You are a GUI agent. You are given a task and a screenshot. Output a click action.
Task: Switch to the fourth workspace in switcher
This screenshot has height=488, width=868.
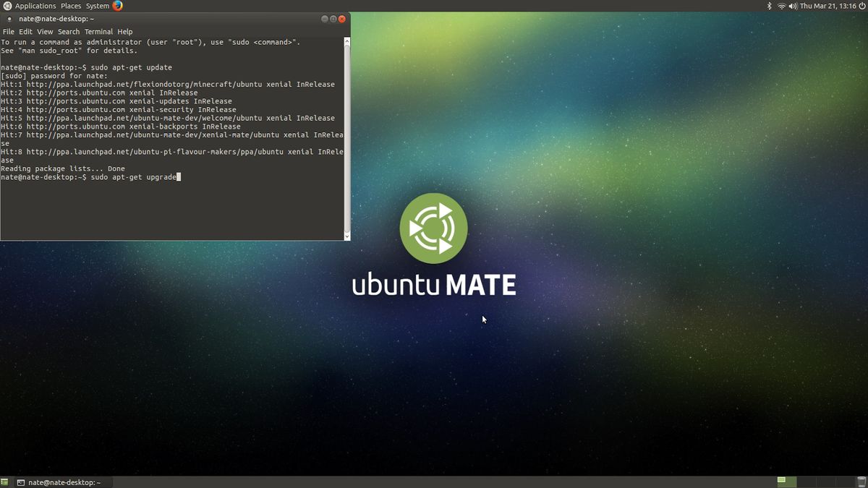pyautogui.click(x=844, y=481)
